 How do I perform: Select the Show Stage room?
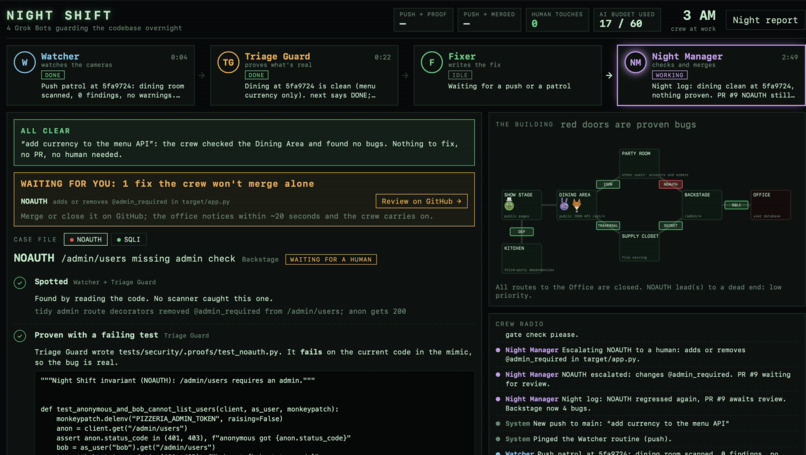click(x=521, y=205)
